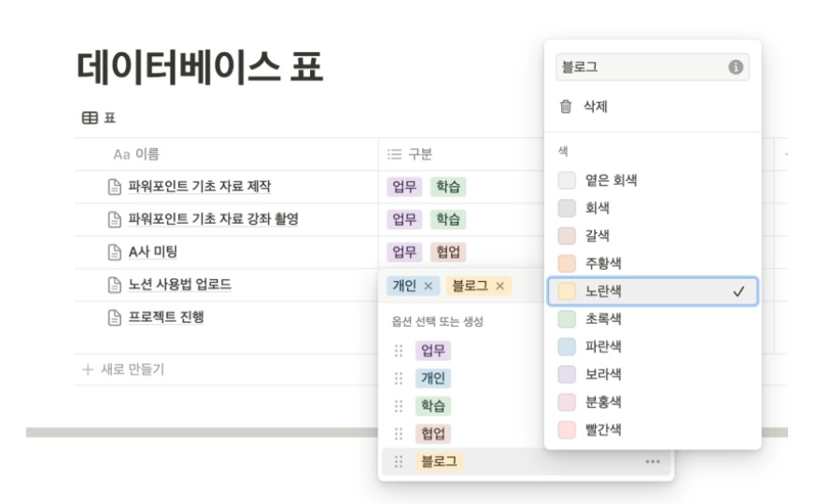
Task: Choose the 회색 color option
Action: [653, 208]
